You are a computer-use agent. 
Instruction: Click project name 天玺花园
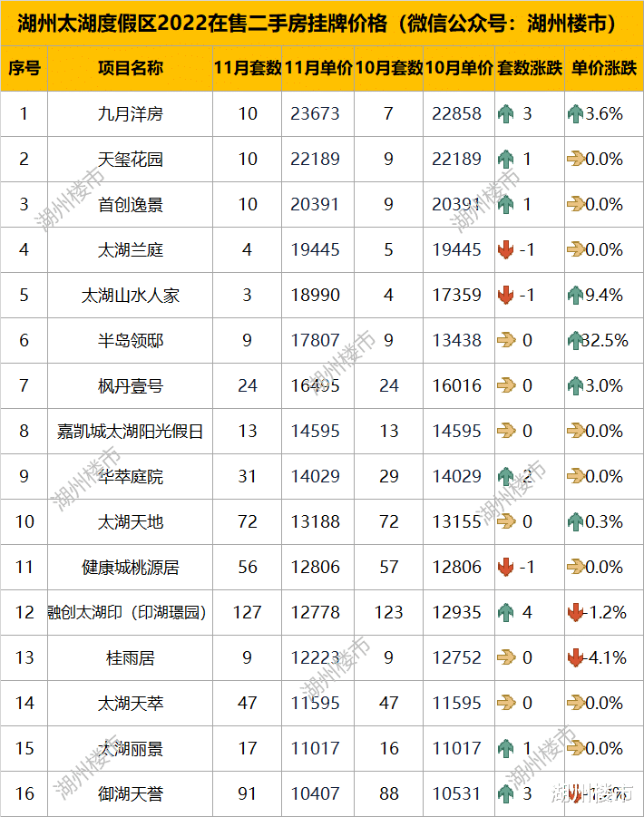(x=131, y=159)
